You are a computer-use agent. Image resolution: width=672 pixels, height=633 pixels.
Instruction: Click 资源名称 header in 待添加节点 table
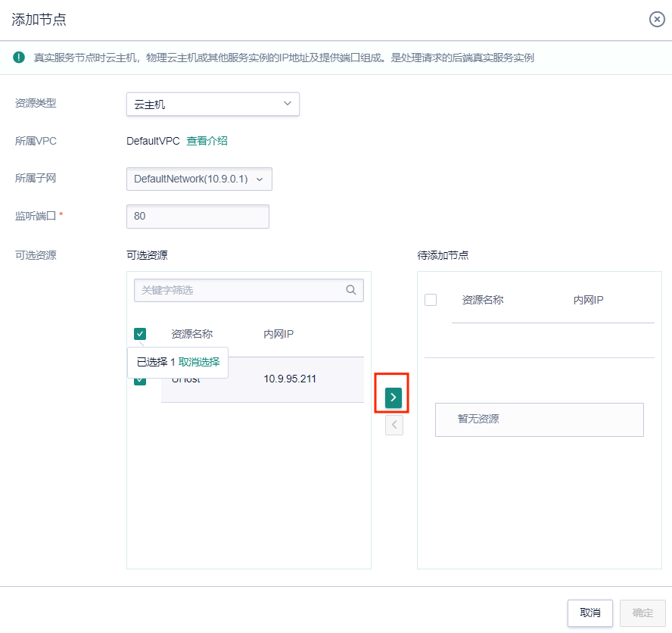coord(483,300)
